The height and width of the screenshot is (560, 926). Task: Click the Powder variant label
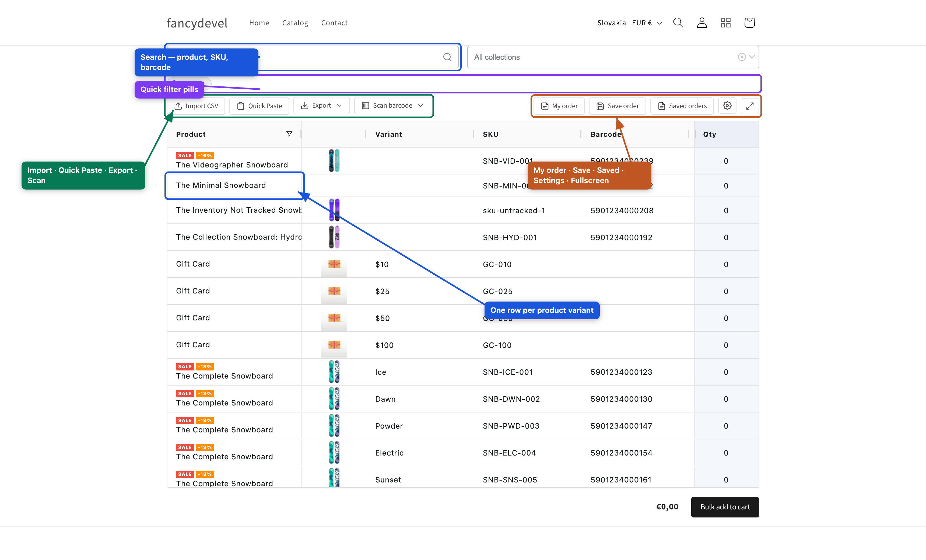point(389,426)
